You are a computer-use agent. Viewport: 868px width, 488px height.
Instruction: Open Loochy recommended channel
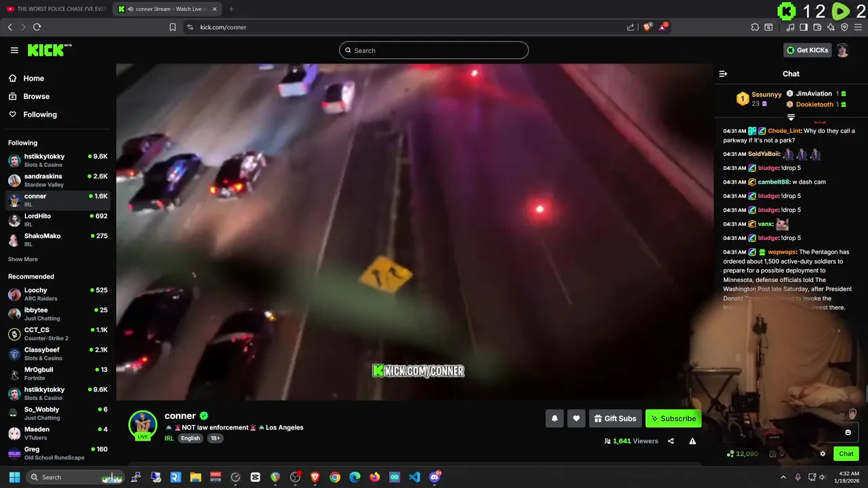coord(58,294)
